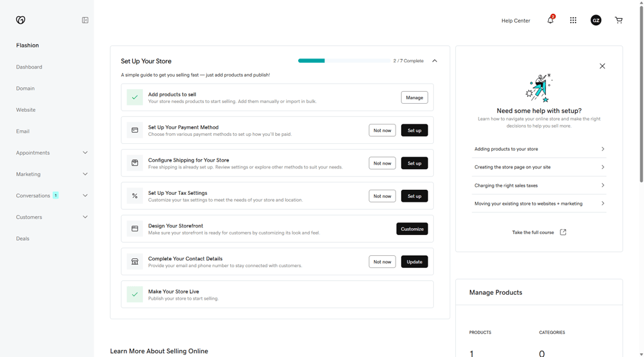
Task: Click Manage for Add products
Action: point(414,97)
